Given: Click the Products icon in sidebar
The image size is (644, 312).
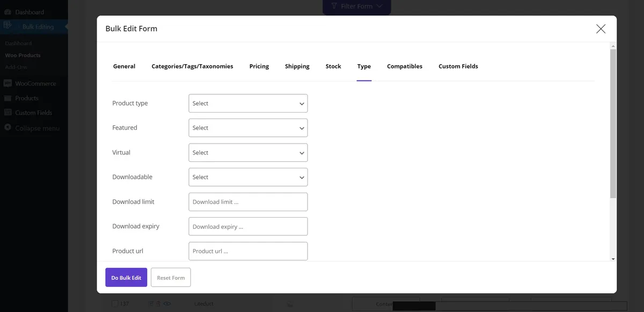Looking at the screenshot, I should [8, 98].
